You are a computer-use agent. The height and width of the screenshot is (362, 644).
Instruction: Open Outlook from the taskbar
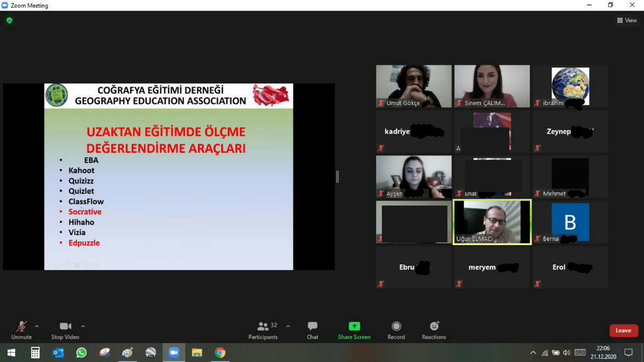click(58, 353)
